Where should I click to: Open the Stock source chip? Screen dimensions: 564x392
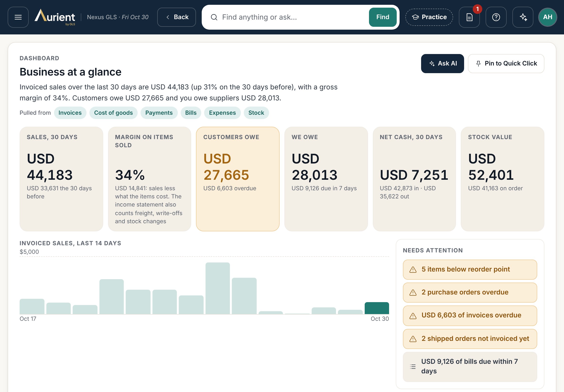pos(256,113)
